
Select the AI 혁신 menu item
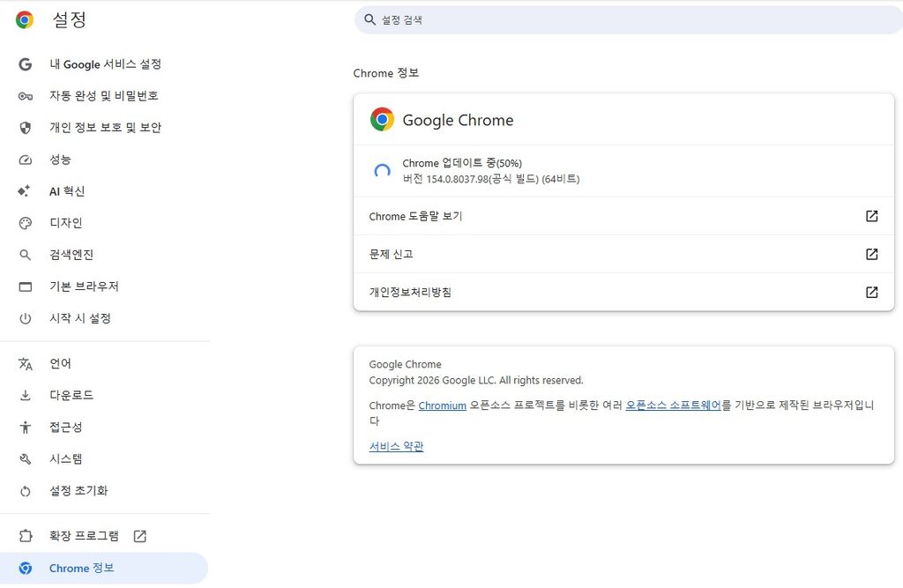[x=104, y=191]
